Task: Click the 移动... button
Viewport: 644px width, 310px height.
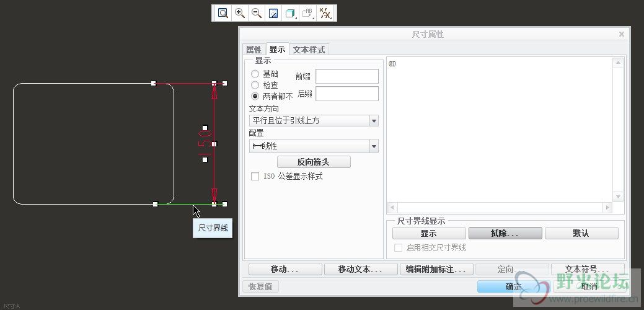Action: tap(285, 269)
